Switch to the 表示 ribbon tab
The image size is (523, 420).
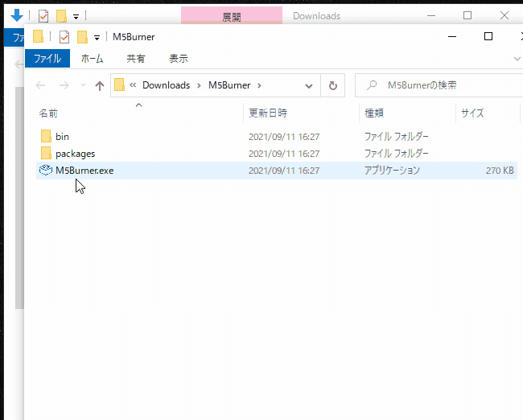coord(179,59)
